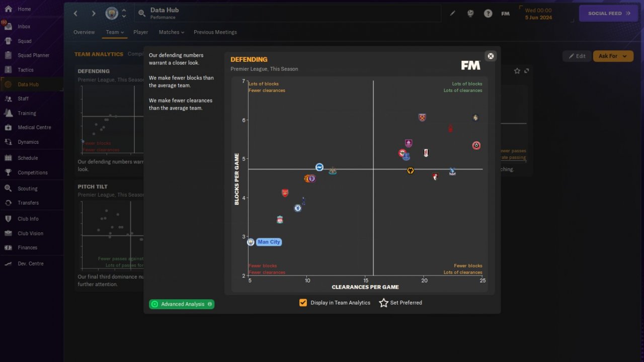Viewport: 644px width, 362px height.
Task: Click the Nottingham Forest badge on the chart
Action: click(450, 128)
